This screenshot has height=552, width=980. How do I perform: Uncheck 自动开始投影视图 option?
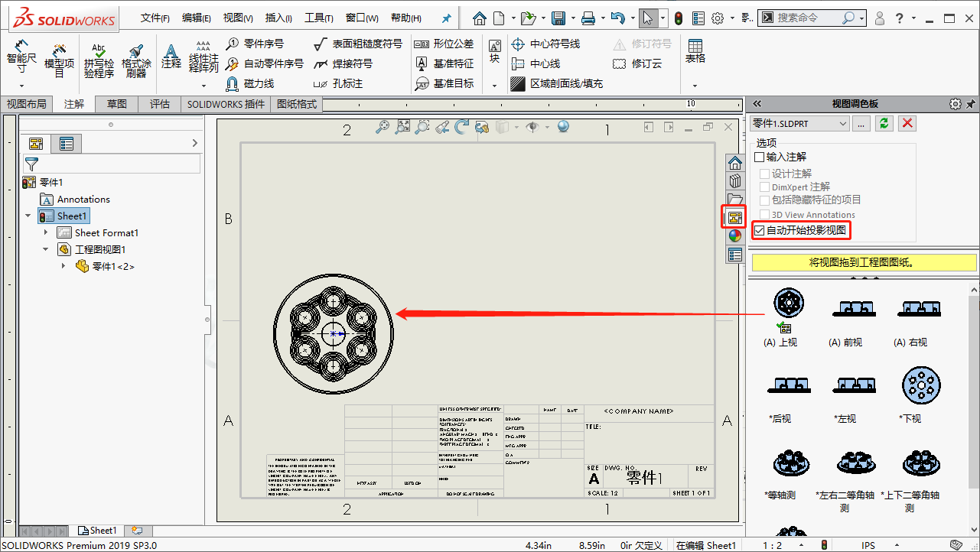pos(758,229)
